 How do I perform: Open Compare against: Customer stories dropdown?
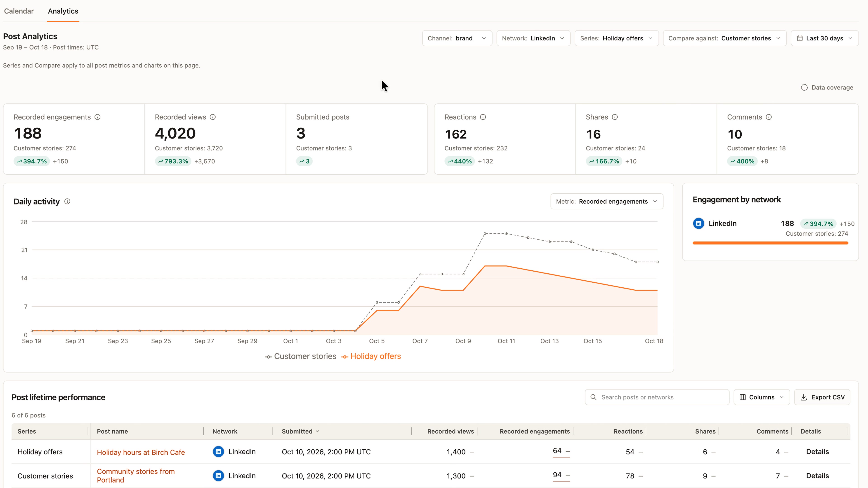[724, 38]
